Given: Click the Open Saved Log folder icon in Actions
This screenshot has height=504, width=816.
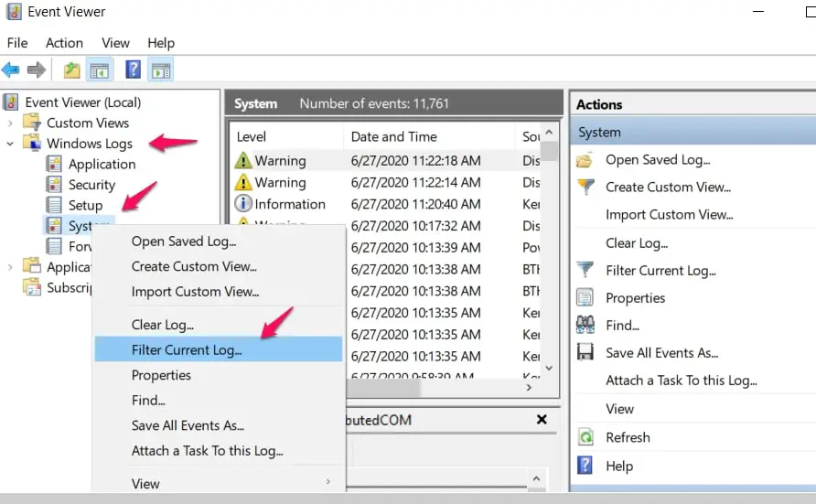Looking at the screenshot, I should click(585, 160).
